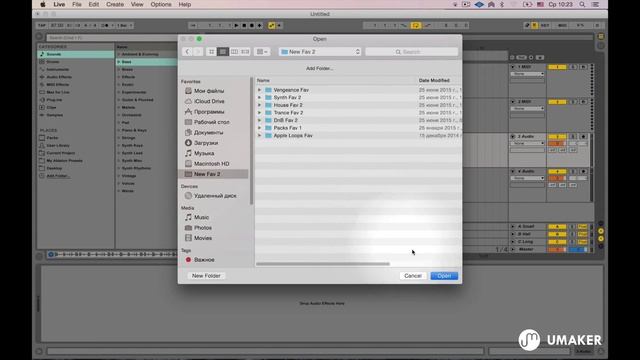Screen dimensions: 640x360
Task: Expand the DnB Fav 2 folder
Action: point(260,120)
